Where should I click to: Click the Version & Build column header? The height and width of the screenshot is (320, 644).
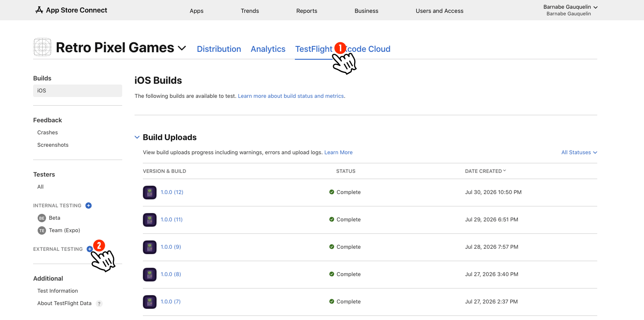click(164, 171)
